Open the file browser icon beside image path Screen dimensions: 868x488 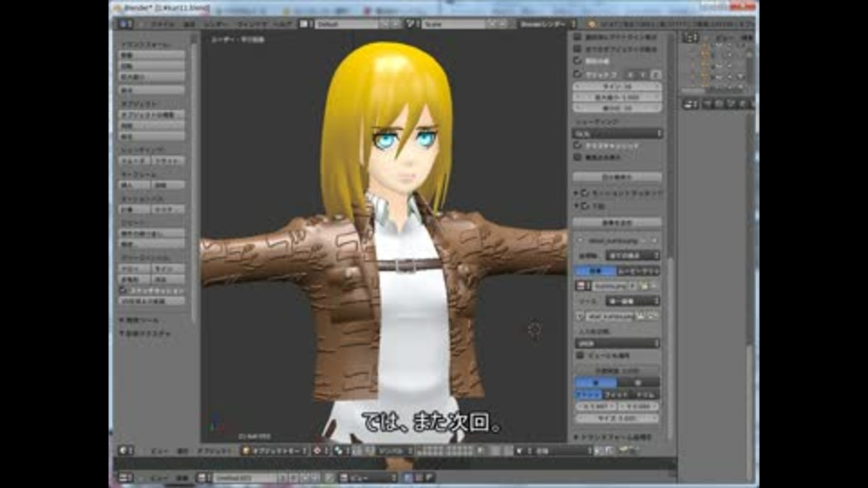tap(640, 316)
